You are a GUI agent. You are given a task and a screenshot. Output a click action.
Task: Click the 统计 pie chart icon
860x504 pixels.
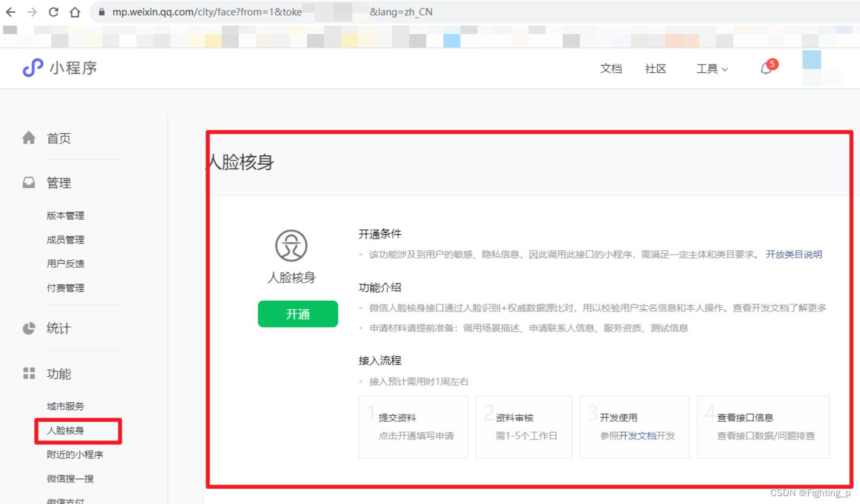tap(28, 328)
